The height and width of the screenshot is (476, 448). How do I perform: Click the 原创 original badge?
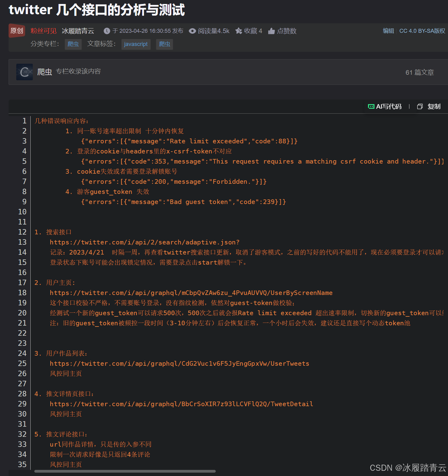pos(17,31)
